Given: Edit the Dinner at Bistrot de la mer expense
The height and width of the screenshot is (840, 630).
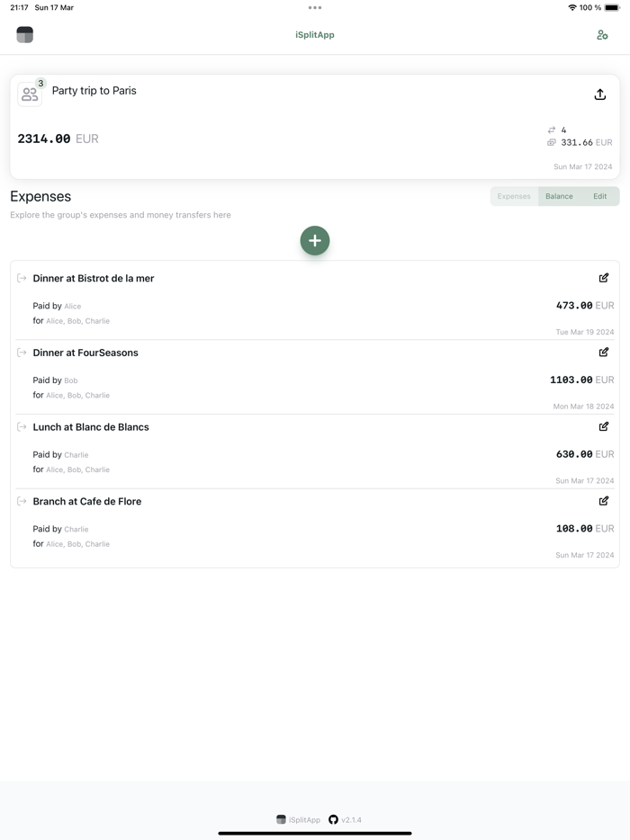Looking at the screenshot, I should [x=604, y=278].
